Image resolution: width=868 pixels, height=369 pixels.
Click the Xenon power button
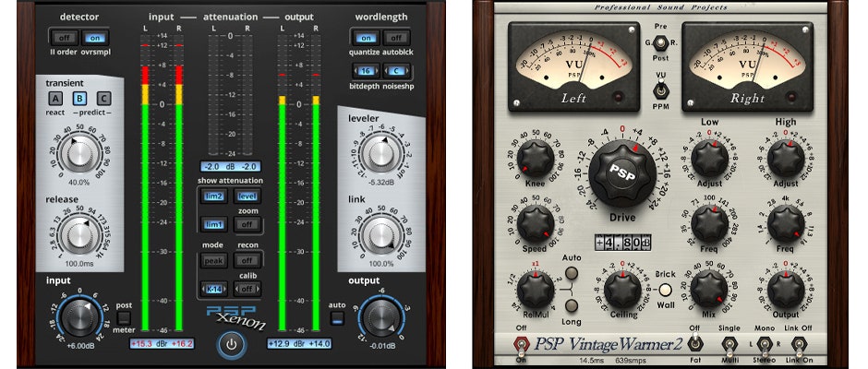pos(230,344)
